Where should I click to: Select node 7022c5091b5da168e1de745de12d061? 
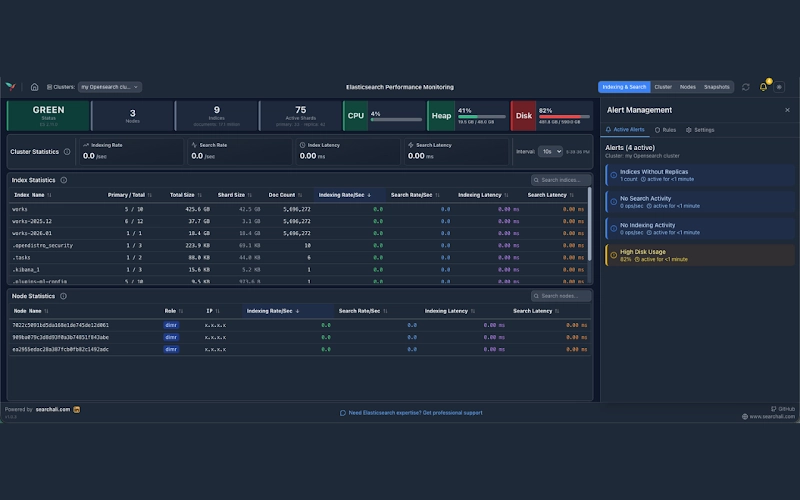(300, 325)
